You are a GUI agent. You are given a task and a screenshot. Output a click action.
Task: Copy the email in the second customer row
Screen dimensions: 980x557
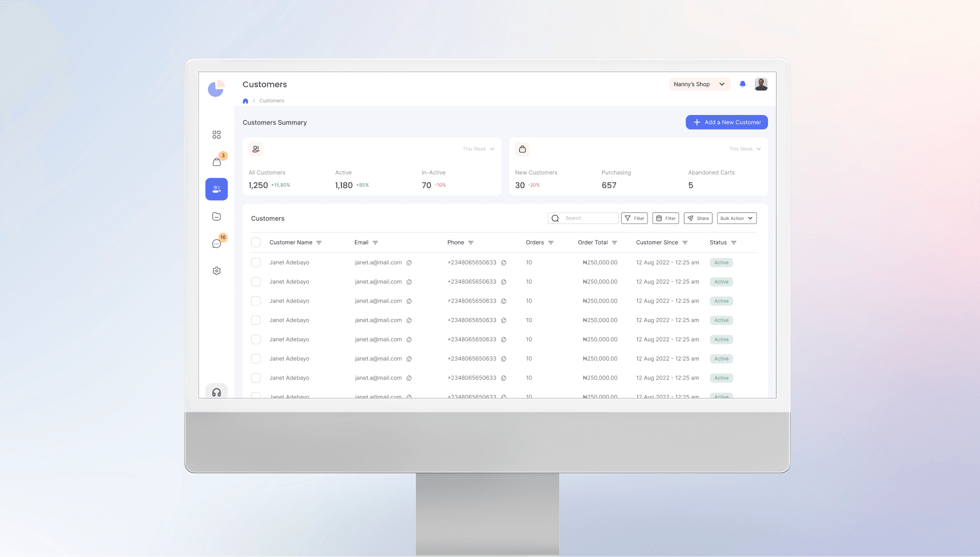(409, 282)
